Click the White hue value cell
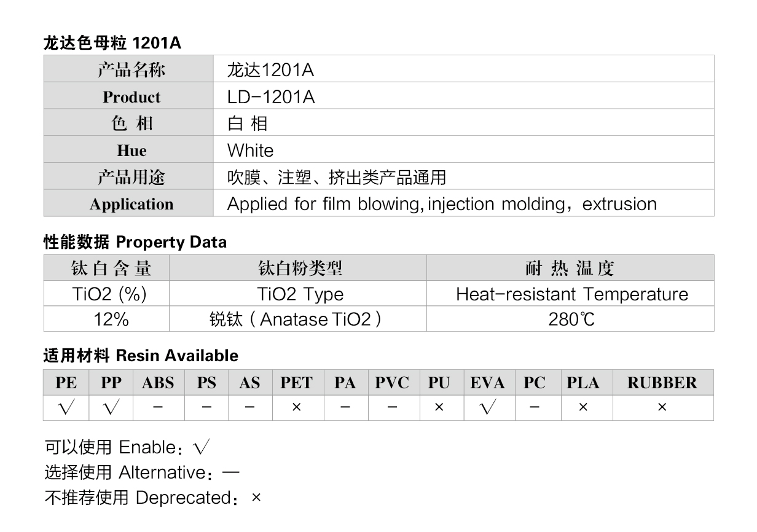Viewport: 757px width, 532px height. pyautogui.click(x=464, y=149)
